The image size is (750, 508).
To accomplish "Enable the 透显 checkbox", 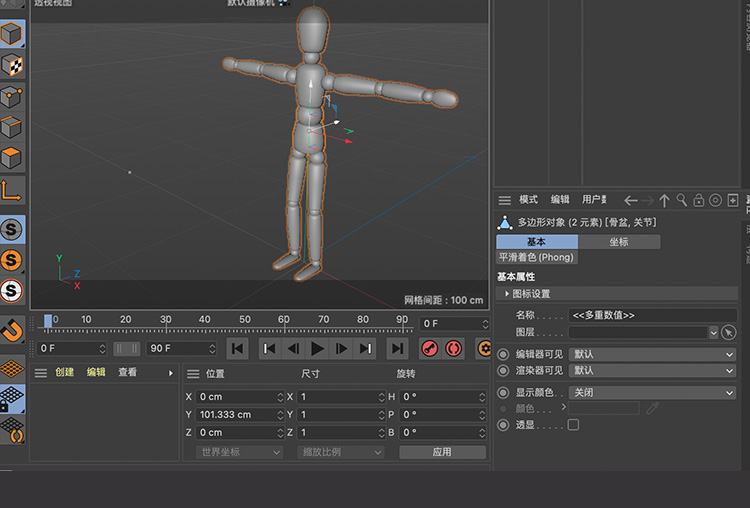I will tap(574, 425).
